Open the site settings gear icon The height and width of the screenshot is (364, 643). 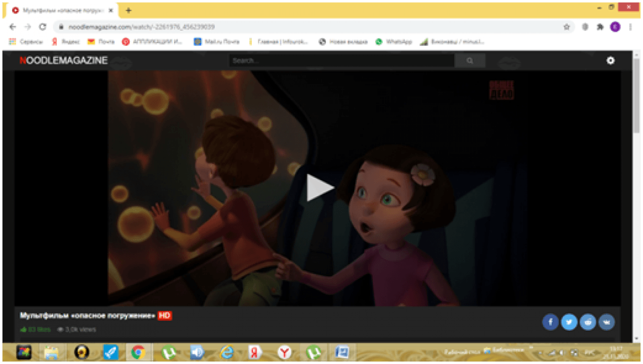pyautogui.click(x=610, y=60)
